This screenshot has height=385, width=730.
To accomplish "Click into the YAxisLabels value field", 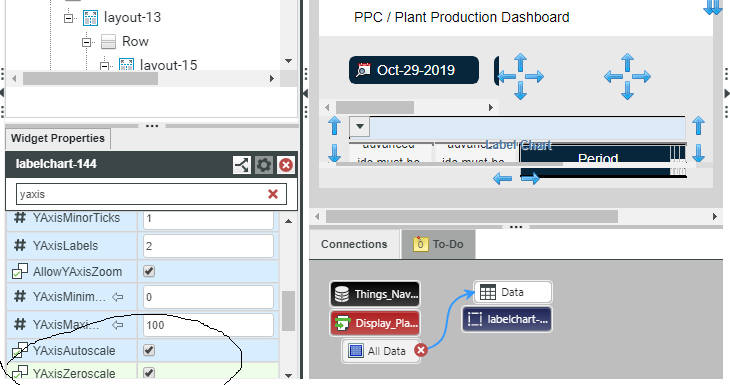I will (x=208, y=246).
